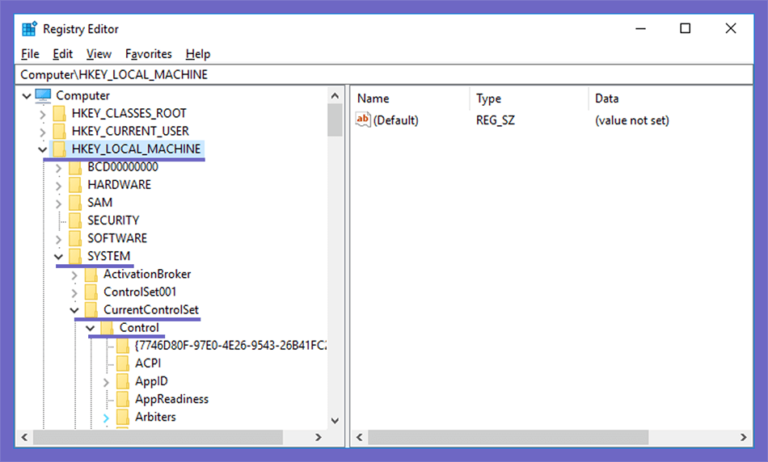Viewport: 768px width, 462px height.
Task: Expand the HKEY_CURRENT_USER key
Action: (43, 132)
